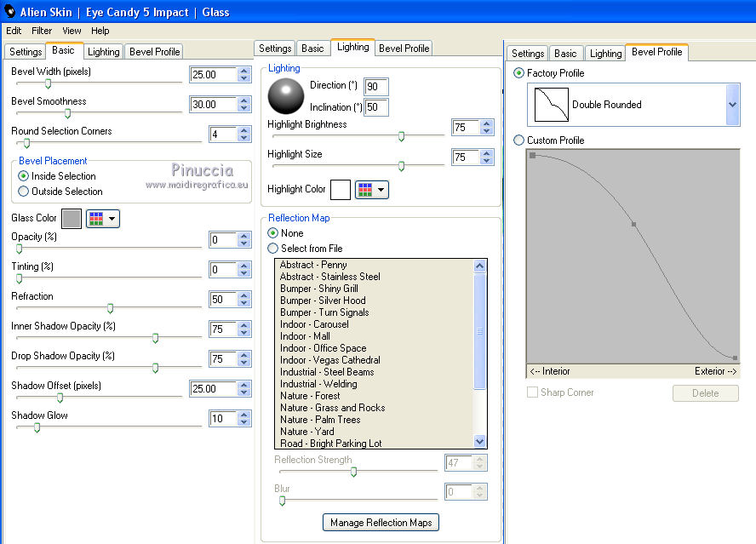Click the middle curve point in Custom Profile
Screen dimensions: 756x544
[x=633, y=224]
